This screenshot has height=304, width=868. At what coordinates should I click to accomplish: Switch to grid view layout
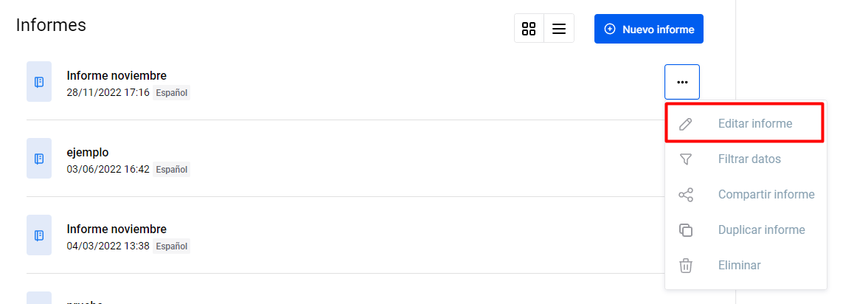click(530, 29)
